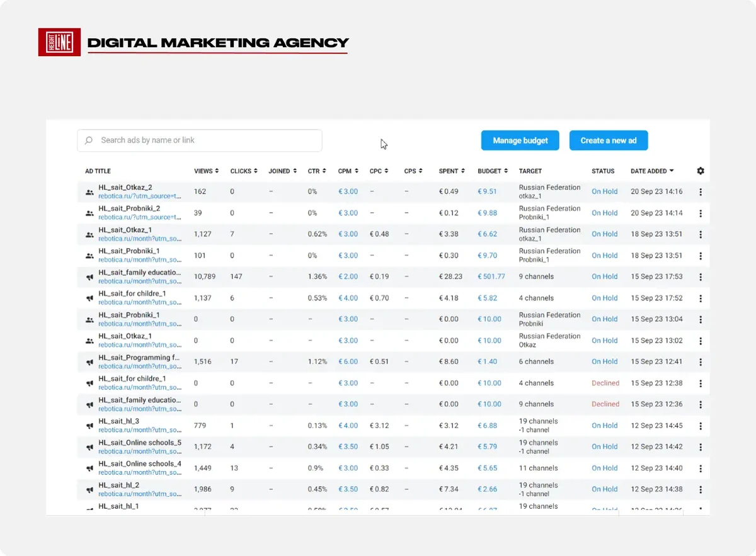Click megaphone icon of HL_sait_Programming ad
The width and height of the screenshot is (756, 556).
tap(90, 362)
